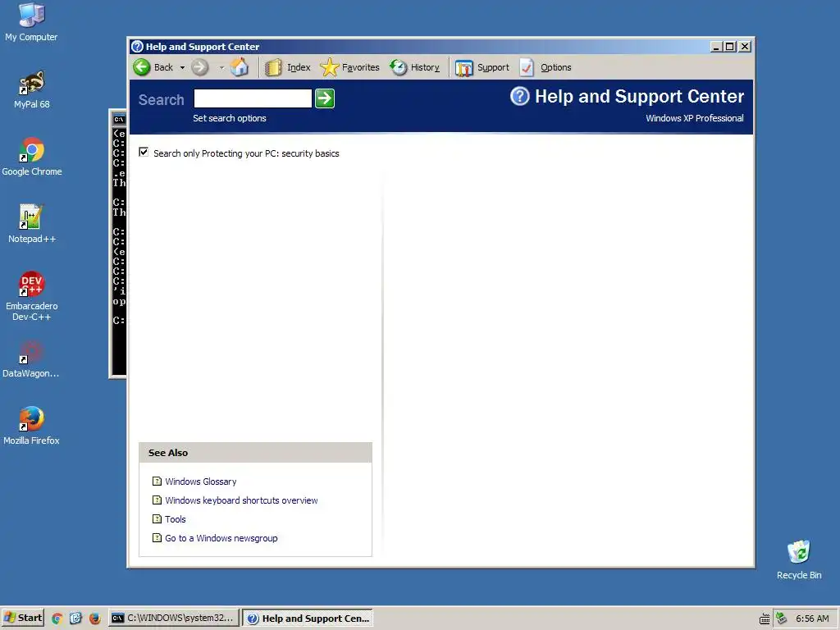Click the icon beside keyboard shortcuts overview

(x=157, y=500)
